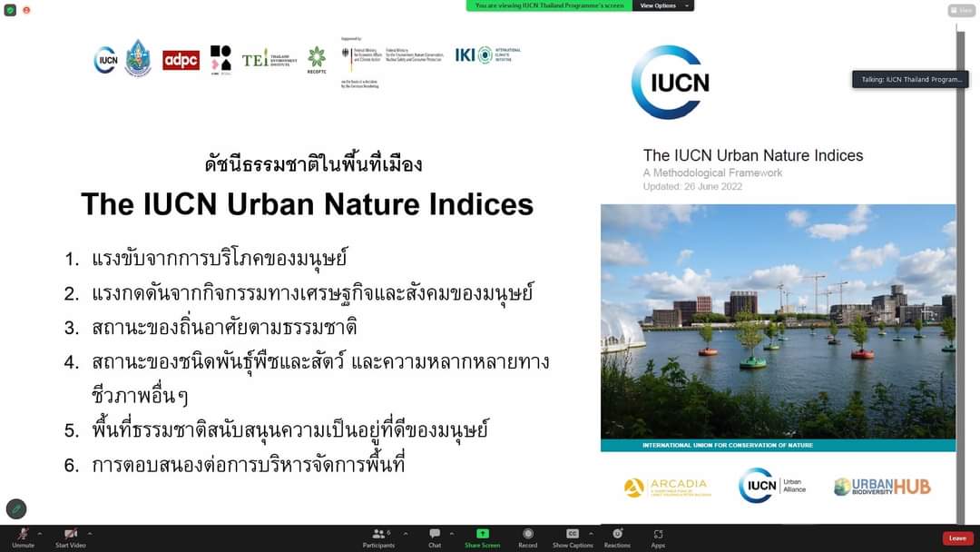Click the blue Thai emblem logo

pyautogui.click(x=138, y=58)
